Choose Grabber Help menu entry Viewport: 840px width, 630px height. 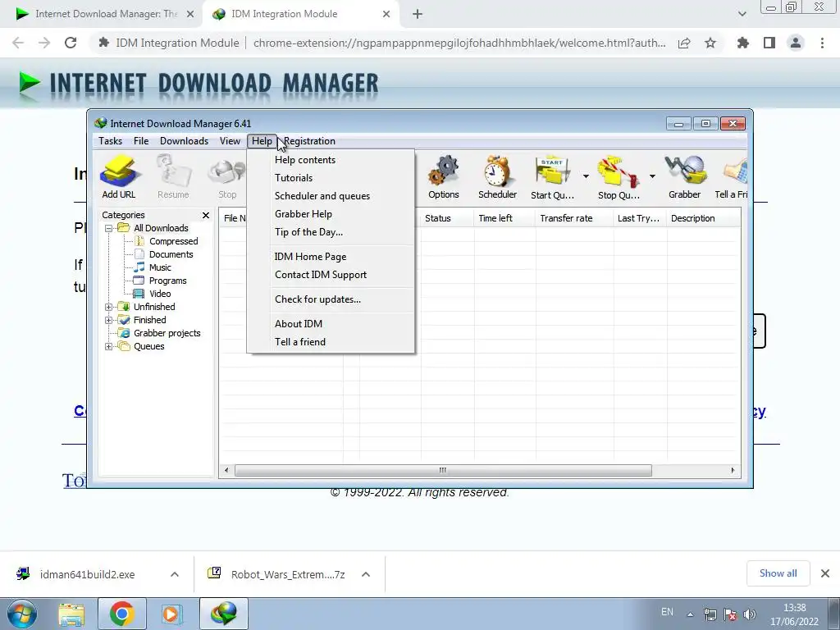pos(331,214)
